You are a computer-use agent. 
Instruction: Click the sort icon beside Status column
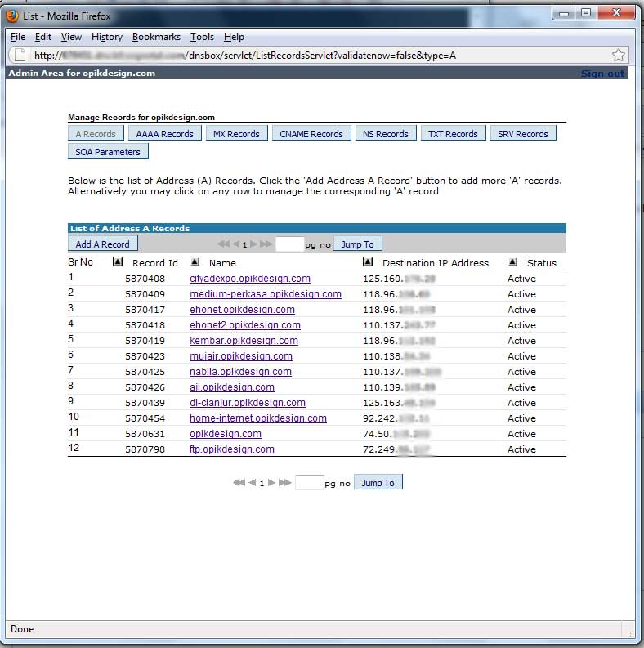click(512, 261)
